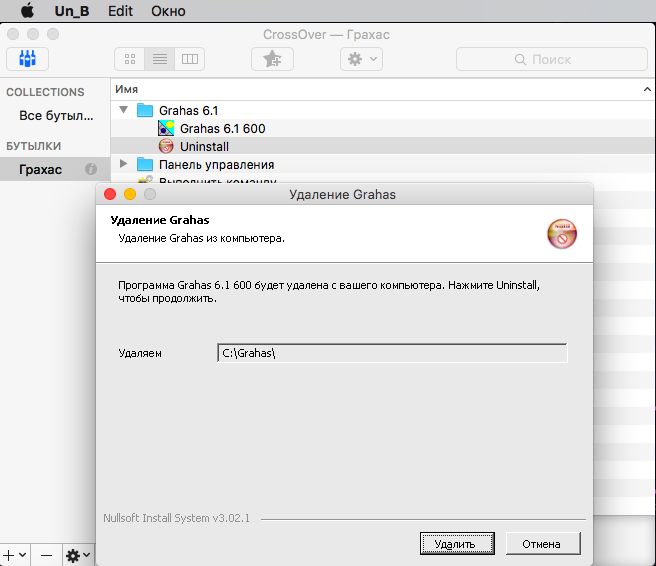This screenshot has height=566, width=656.
Task: Open the Apple menu
Action: 28,10
